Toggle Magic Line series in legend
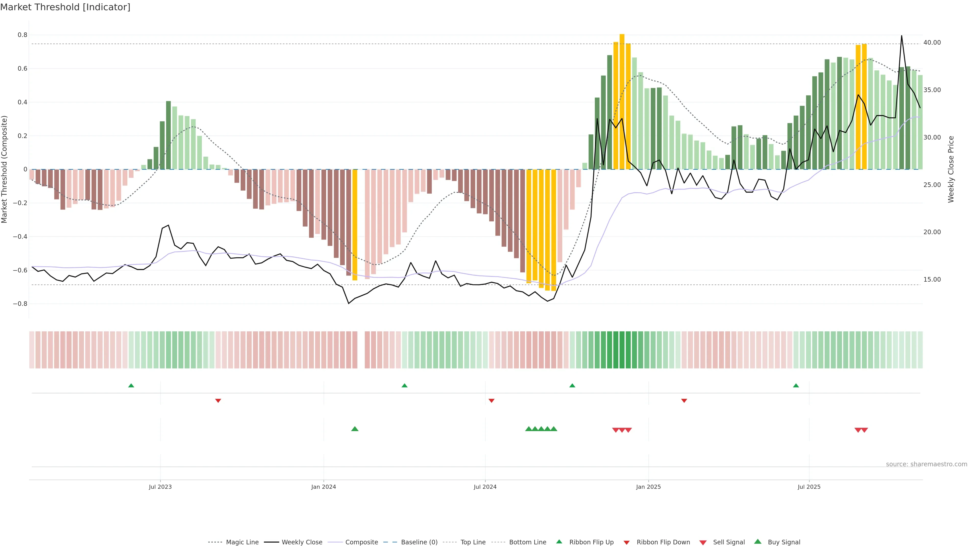 [x=242, y=542]
